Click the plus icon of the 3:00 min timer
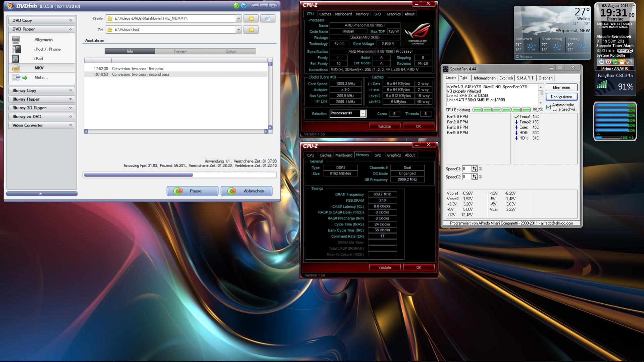This screenshot has width=644, height=362. pyautogui.click(x=620, y=51)
